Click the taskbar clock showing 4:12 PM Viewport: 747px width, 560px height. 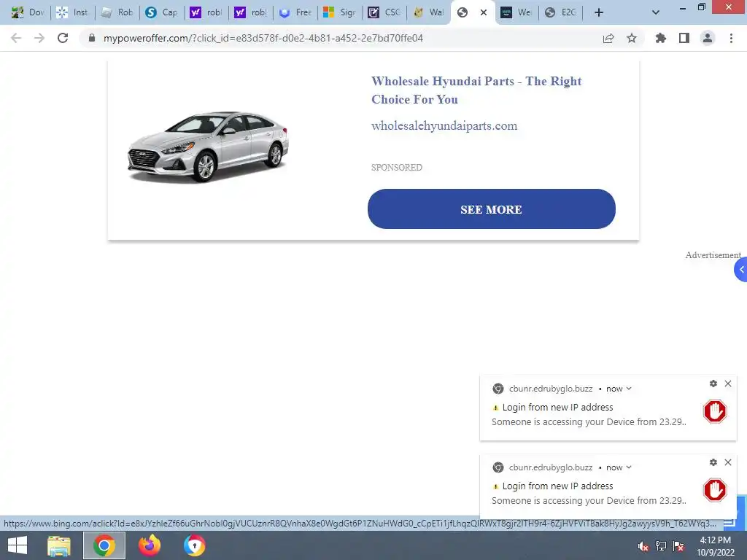pos(715,546)
